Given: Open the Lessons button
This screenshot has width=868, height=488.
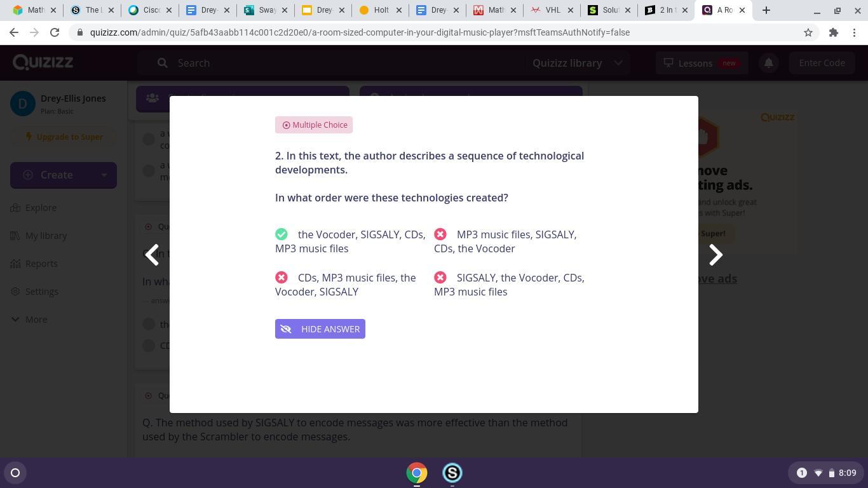Looking at the screenshot, I should tap(702, 63).
